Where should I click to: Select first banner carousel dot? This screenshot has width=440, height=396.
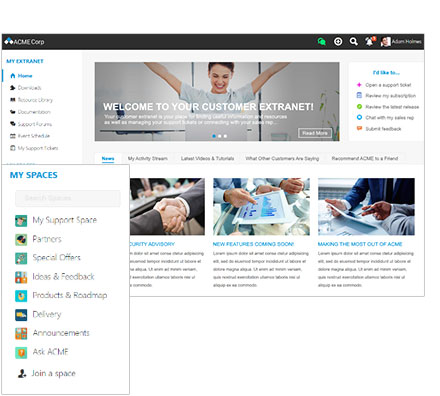click(214, 136)
